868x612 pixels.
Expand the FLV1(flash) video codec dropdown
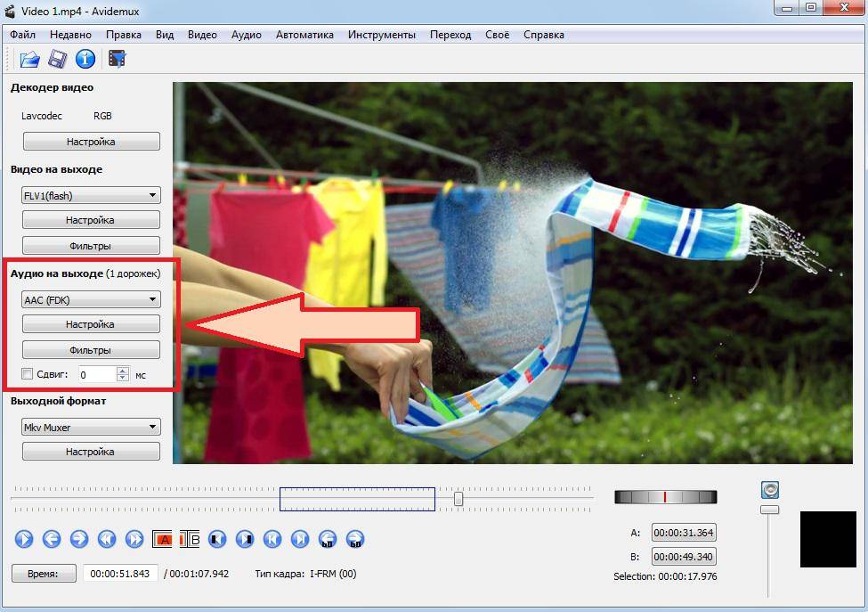[x=91, y=195]
